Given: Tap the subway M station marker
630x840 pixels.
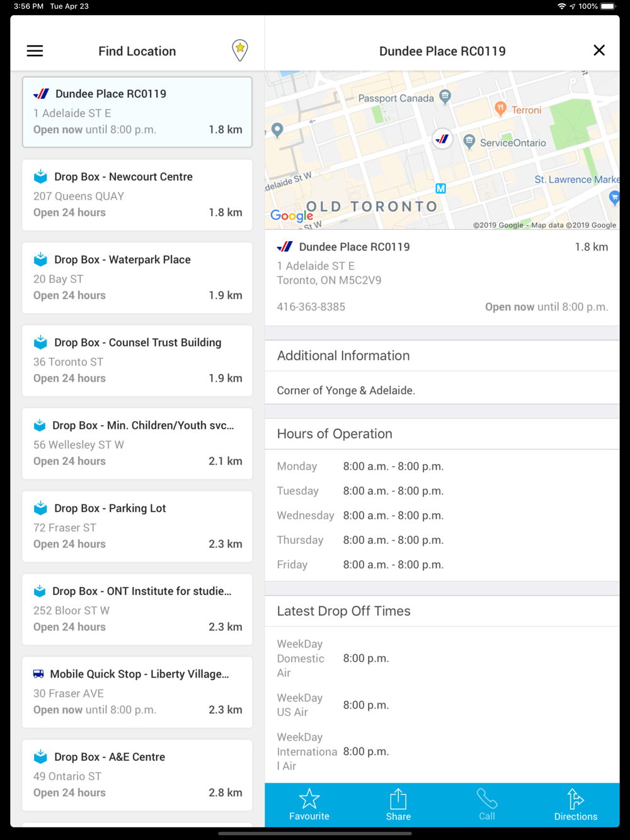Looking at the screenshot, I should (441, 188).
